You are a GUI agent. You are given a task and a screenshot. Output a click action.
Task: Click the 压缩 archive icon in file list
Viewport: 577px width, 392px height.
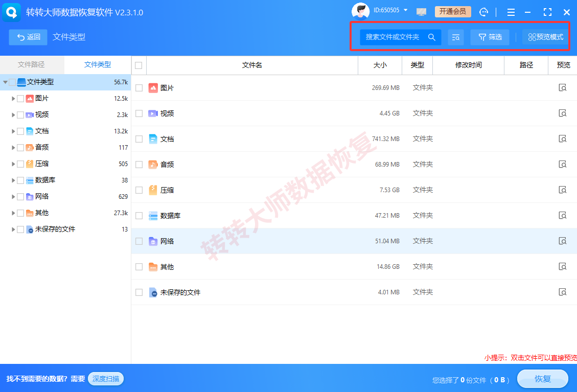[153, 190]
